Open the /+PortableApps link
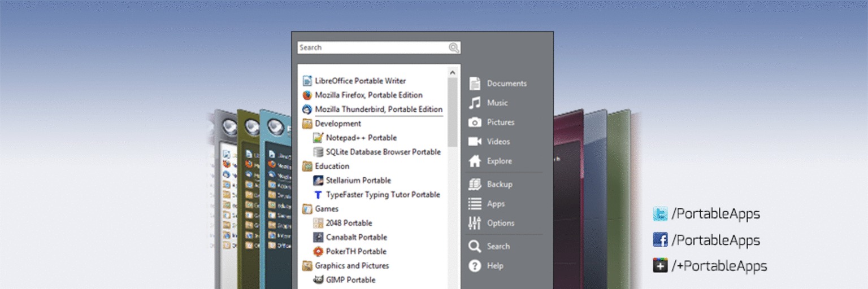 click(719, 266)
